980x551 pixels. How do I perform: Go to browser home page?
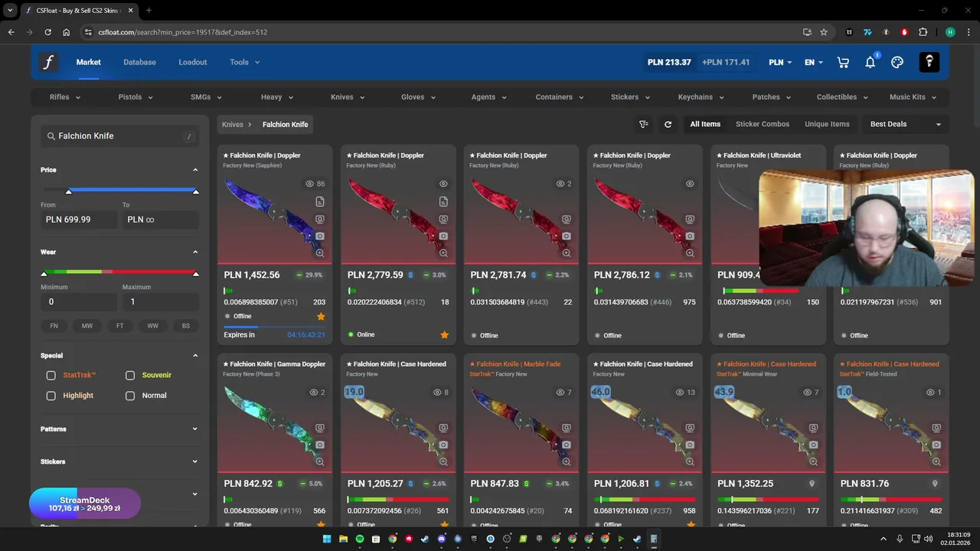(x=67, y=32)
